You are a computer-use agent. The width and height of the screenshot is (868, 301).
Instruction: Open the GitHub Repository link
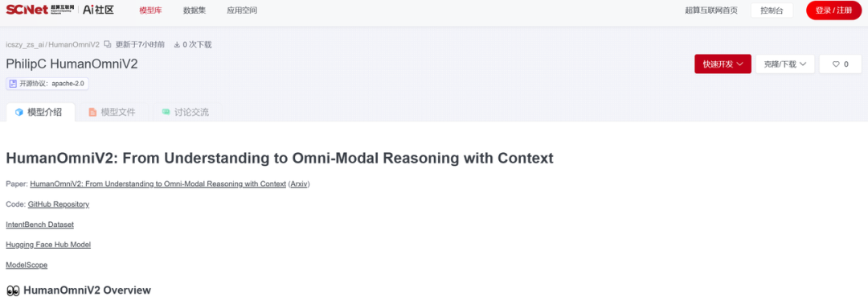pos(59,204)
